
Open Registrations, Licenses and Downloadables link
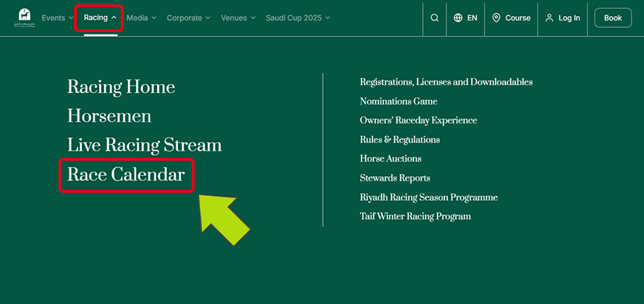[446, 82]
